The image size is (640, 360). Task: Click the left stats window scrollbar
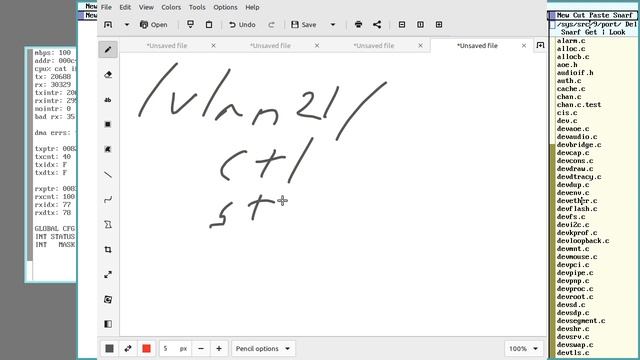coord(29,164)
